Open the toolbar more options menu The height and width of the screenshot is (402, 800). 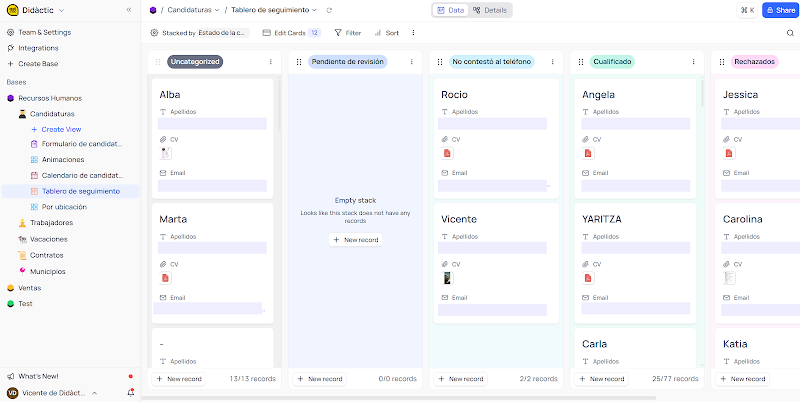pos(413,33)
